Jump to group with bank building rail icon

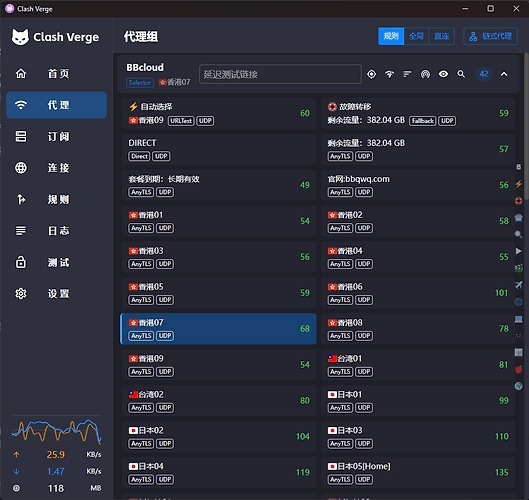tap(519, 218)
